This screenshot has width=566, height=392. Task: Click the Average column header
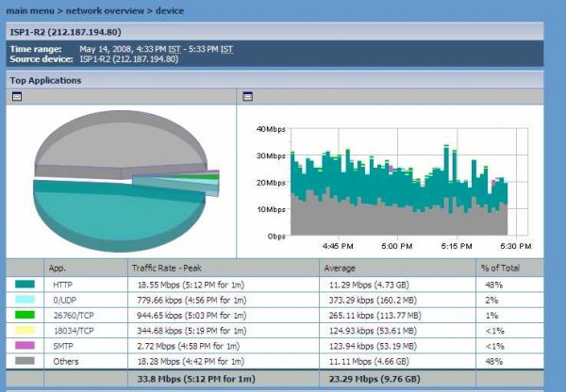coord(340,268)
